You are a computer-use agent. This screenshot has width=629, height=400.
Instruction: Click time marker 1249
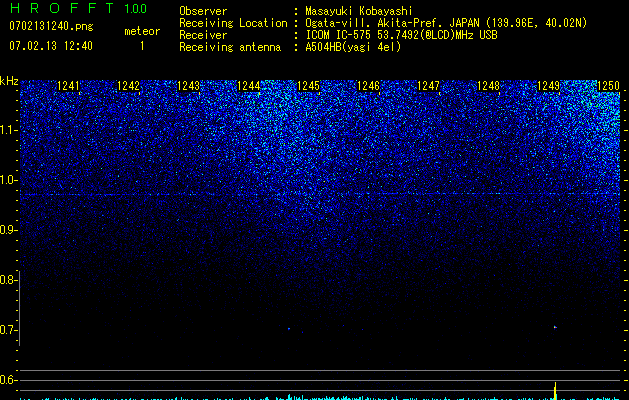point(548,86)
